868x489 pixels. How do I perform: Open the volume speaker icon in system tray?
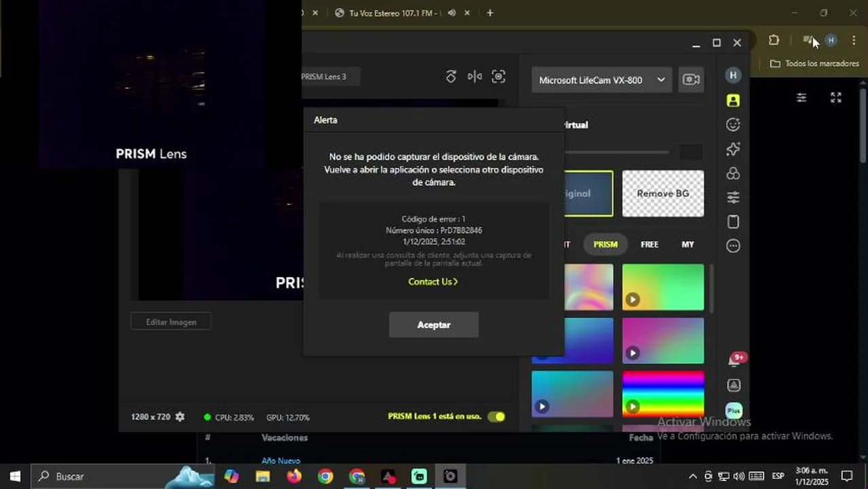coord(740,476)
